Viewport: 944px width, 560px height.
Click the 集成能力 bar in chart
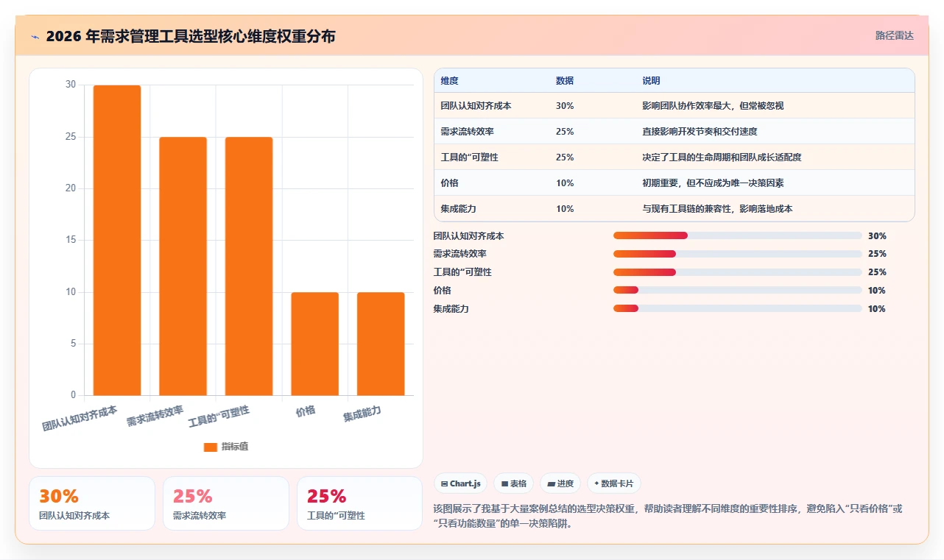[x=381, y=344]
